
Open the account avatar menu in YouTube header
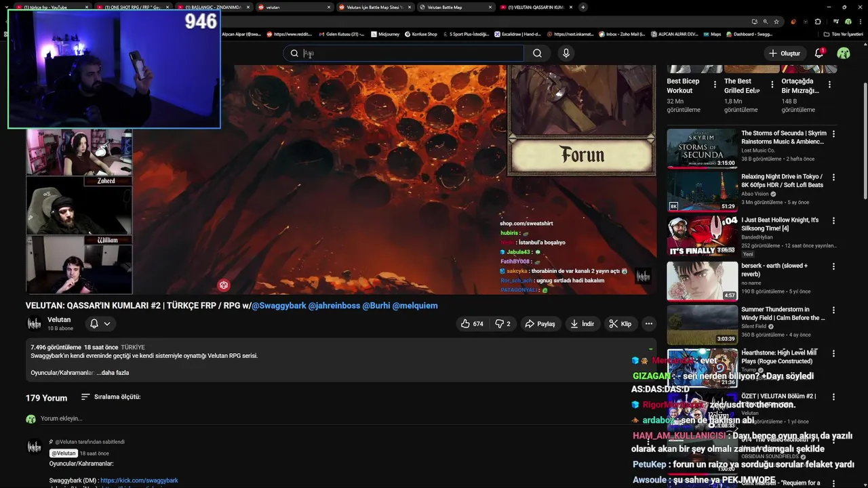[x=844, y=53]
